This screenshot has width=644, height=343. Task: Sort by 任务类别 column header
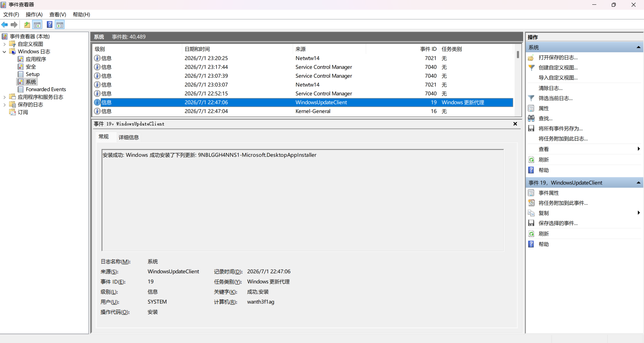tap(476, 49)
